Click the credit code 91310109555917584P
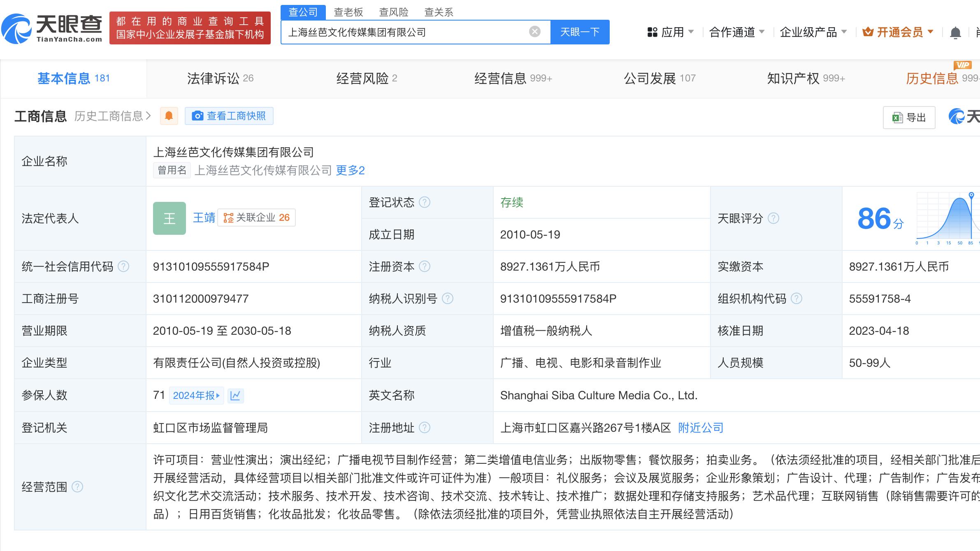Screen dimensions: 980x551 (x=211, y=266)
